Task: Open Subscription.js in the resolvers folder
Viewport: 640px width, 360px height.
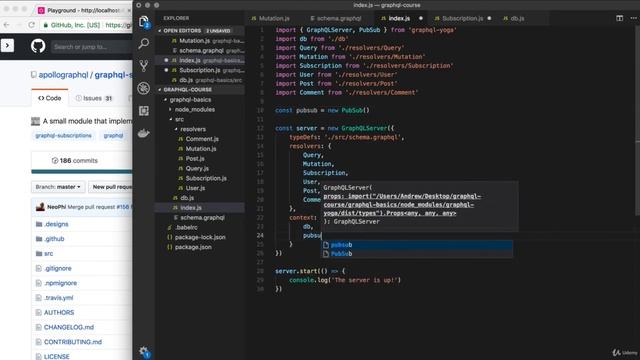Action: point(206,178)
